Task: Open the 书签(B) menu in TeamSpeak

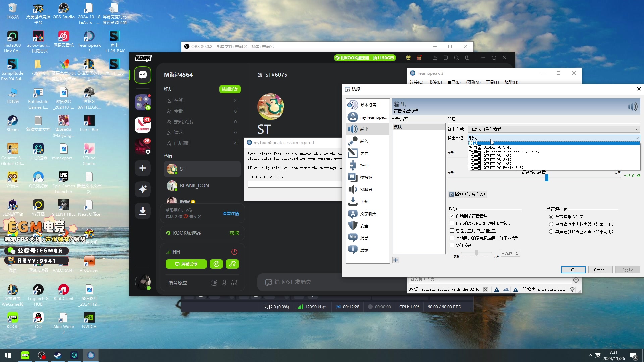Action: coord(435,82)
